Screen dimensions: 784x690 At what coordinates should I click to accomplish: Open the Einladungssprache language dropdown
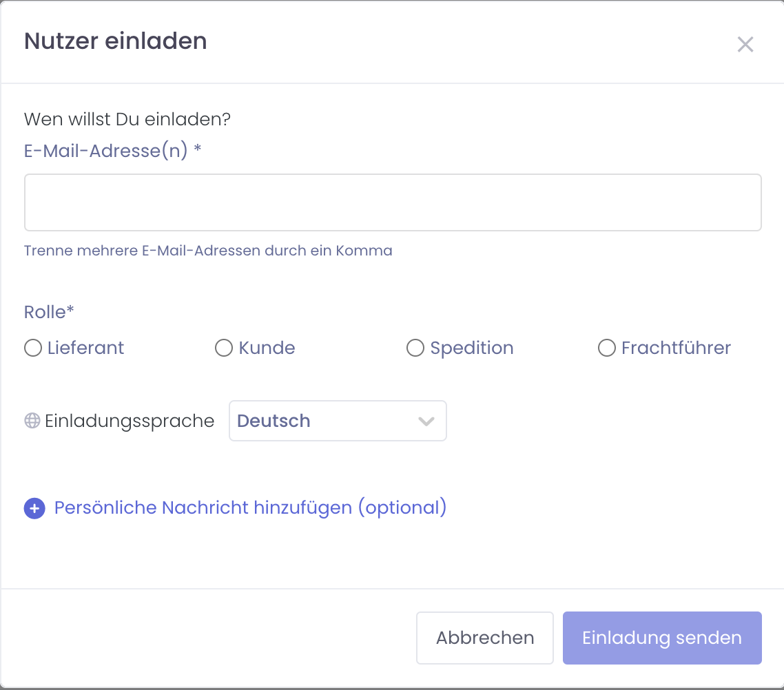tap(338, 421)
